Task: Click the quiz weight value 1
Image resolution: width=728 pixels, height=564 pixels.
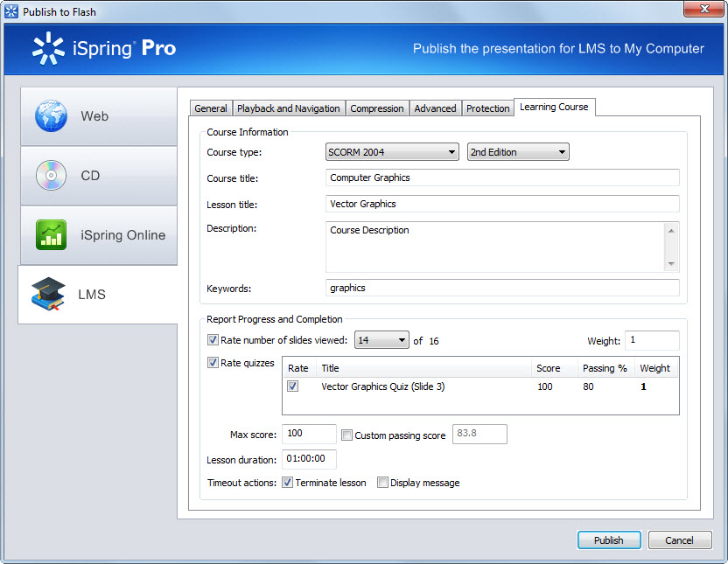Action: [643, 386]
